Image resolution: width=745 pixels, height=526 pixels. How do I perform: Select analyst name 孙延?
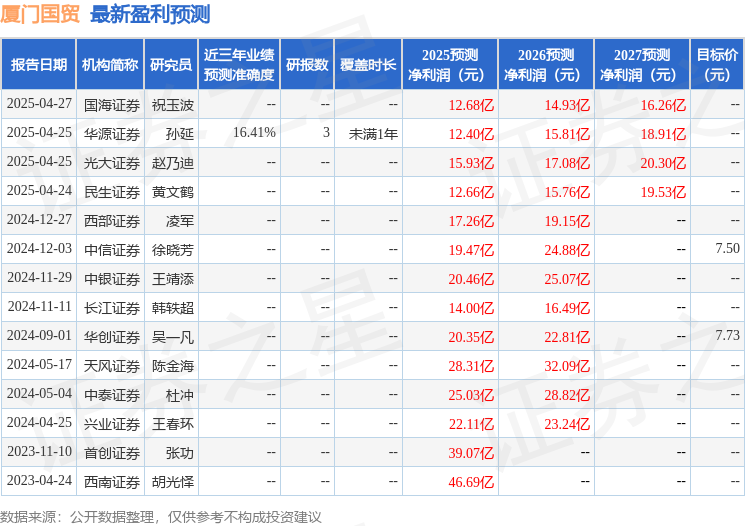point(180,134)
